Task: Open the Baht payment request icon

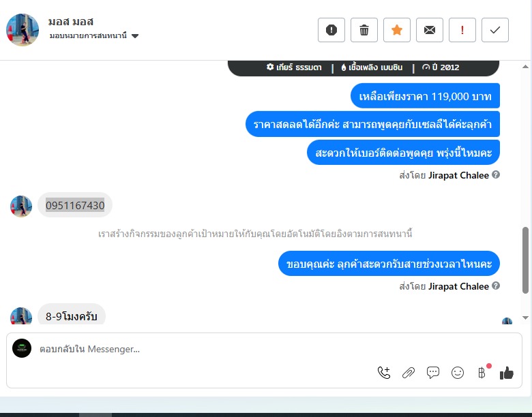Action: pos(482,373)
